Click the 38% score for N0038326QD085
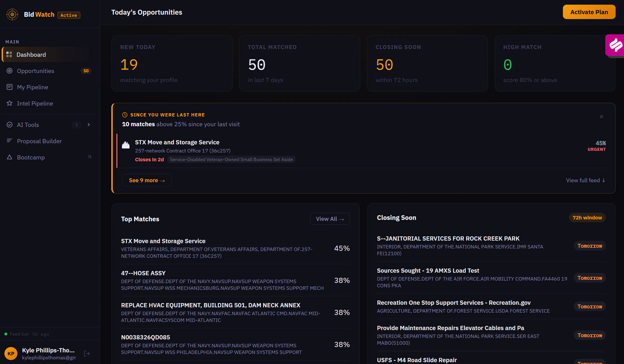The height and width of the screenshot is (364, 624). point(342,344)
